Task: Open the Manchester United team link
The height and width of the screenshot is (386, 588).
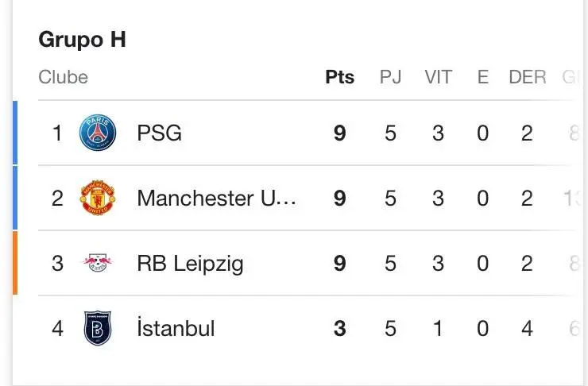Action: pyautogui.click(x=216, y=198)
